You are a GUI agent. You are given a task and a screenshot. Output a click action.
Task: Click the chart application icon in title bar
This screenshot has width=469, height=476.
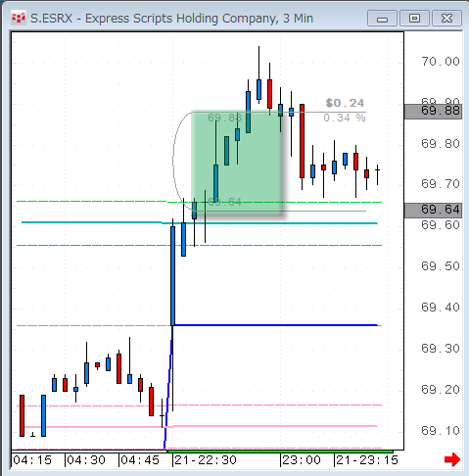click(19, 18)
